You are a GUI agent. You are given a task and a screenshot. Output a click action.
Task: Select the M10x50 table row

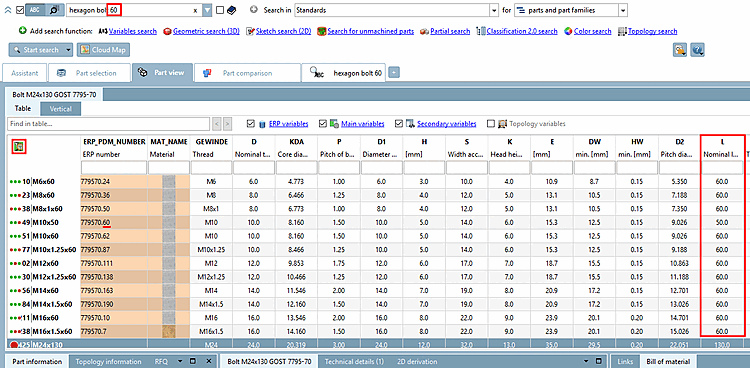click(375, 223)
